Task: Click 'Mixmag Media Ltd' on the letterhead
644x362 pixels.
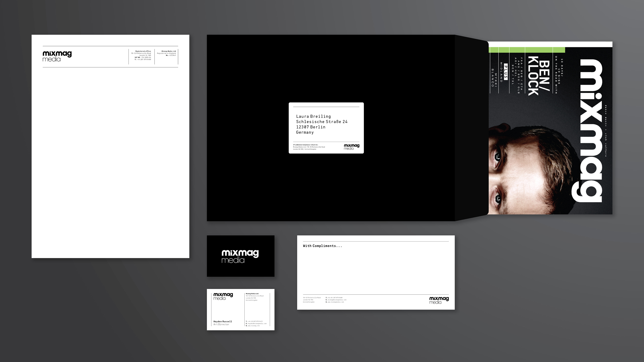Action: (x=169, y=51)
